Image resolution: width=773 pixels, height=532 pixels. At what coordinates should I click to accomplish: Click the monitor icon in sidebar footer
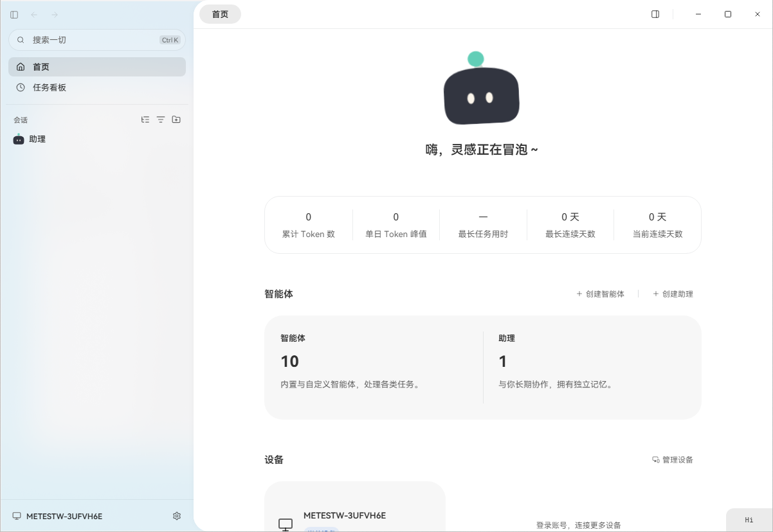click(17, 516)
